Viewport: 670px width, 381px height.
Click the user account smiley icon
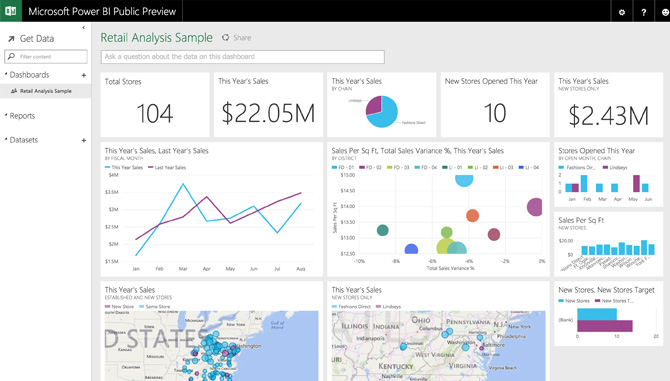point(665,12)
